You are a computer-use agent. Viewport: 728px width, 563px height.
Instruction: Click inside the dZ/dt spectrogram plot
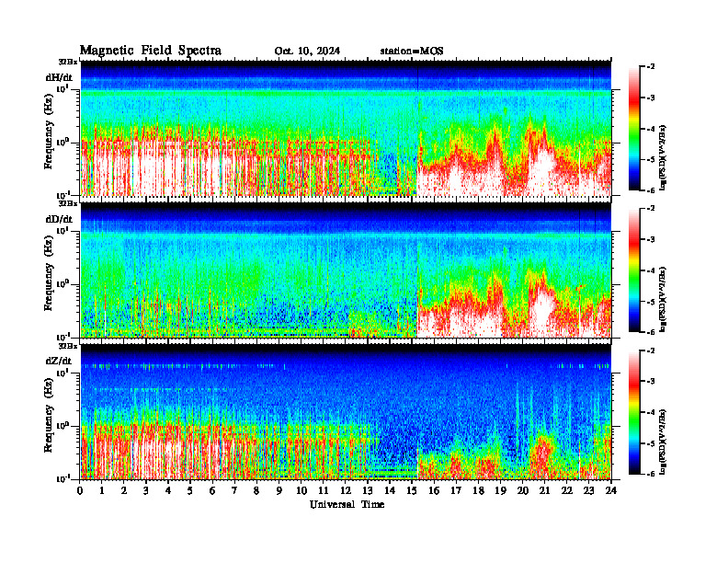(346, 412)
